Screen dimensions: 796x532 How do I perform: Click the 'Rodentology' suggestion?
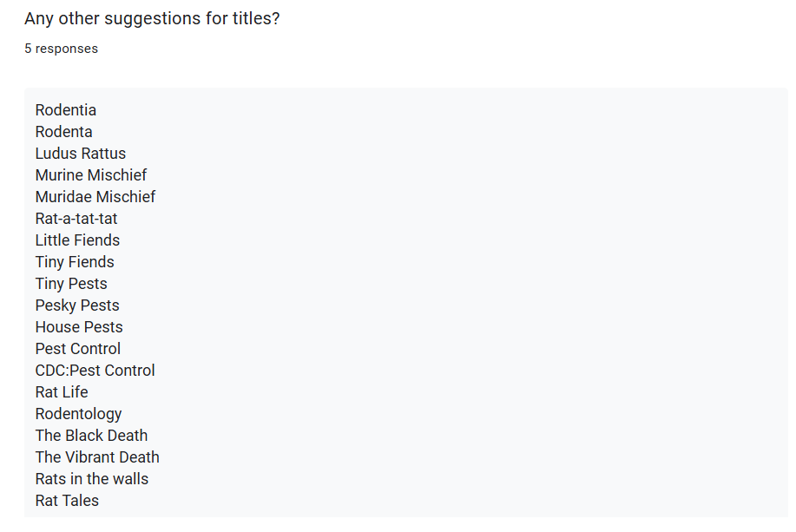coord(78,414)
